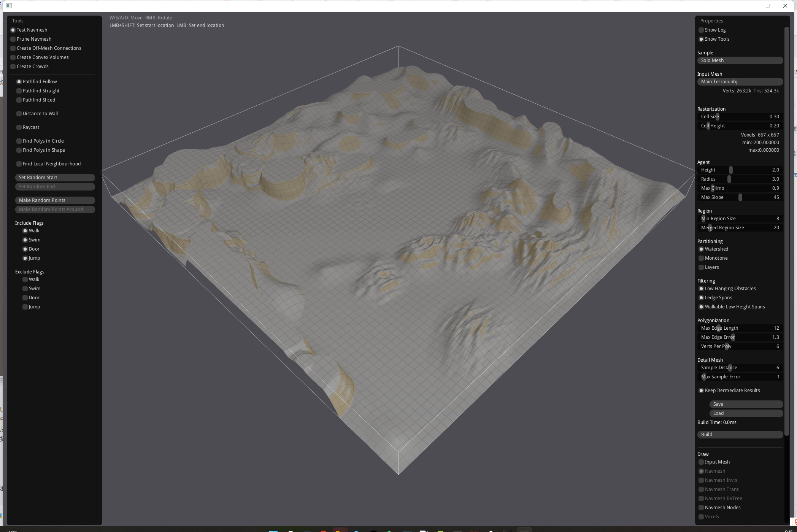Adjust the Min Region Size slider
This screenshot has height=532, width=797.
coord(740,219)
